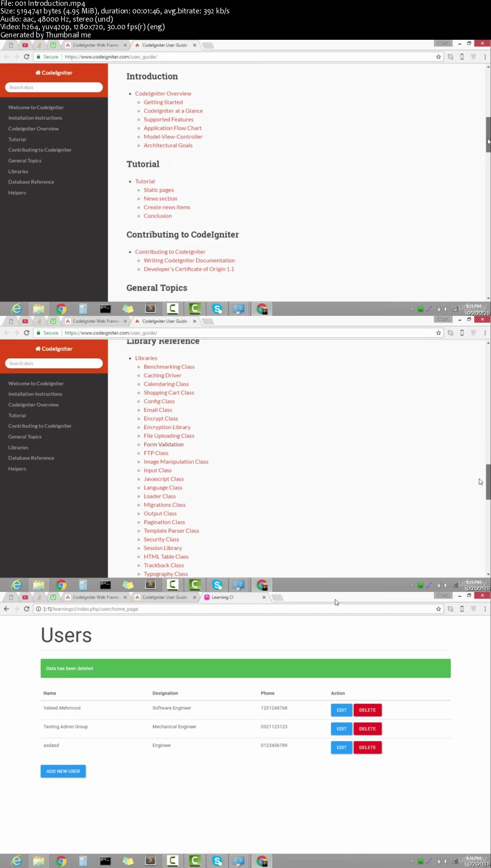Screen dimensions: 491x868
Task: Open the calculator icon in the taskbar below the Library Reference page
Action: coord(83,585)
